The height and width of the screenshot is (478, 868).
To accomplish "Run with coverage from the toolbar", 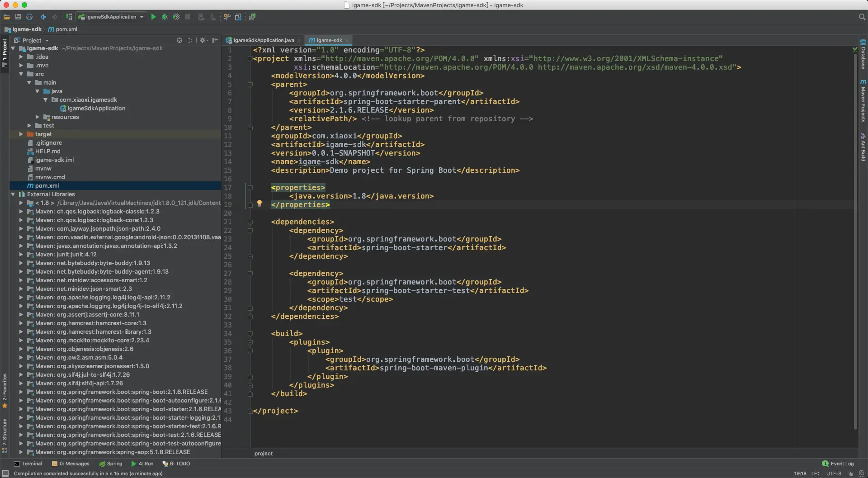I will pyautogui.click(x=176, y=17).
